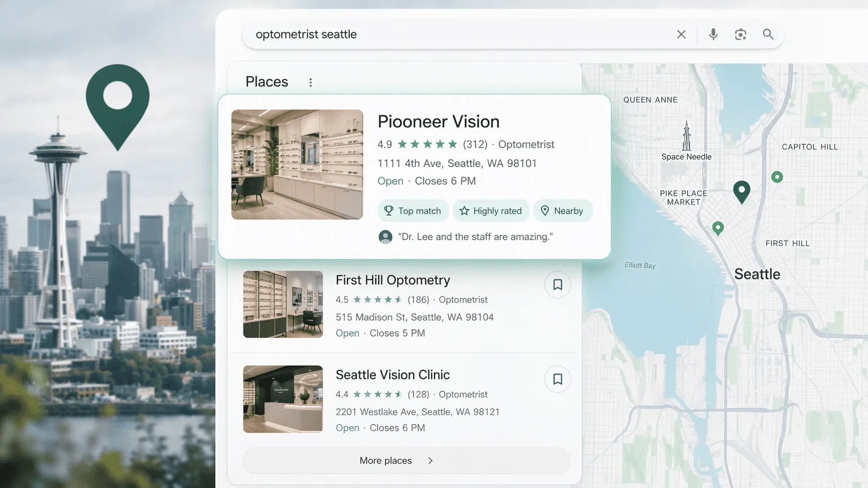Click the address 1111 4th Ave, Seattle, WA 98101

[457, 163]
